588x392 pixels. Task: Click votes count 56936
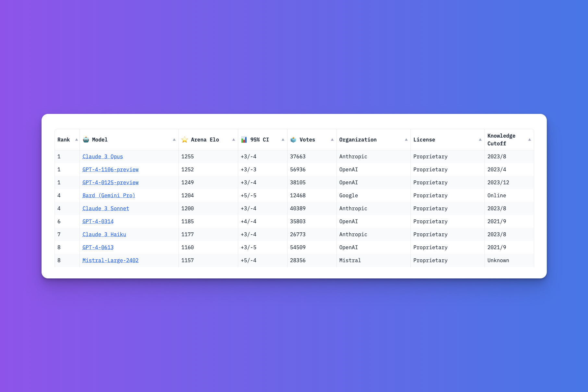click(298, 169)
